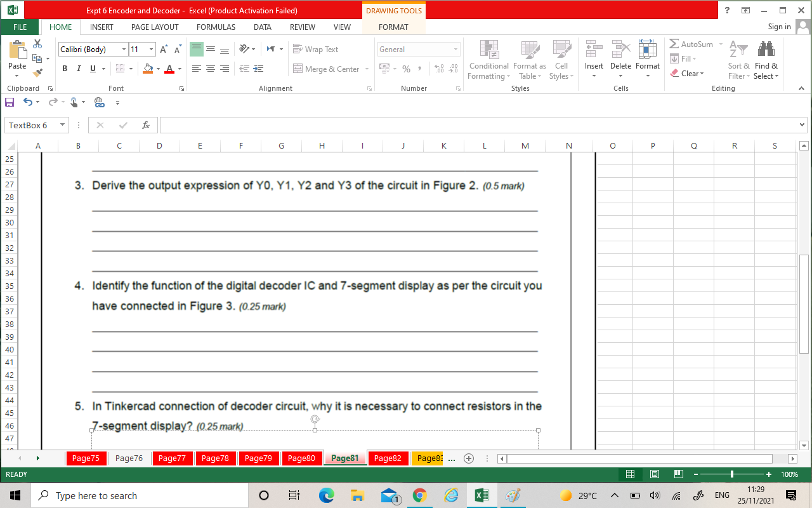
Task: Apply the Percent number style
Action: coord(407,69)
